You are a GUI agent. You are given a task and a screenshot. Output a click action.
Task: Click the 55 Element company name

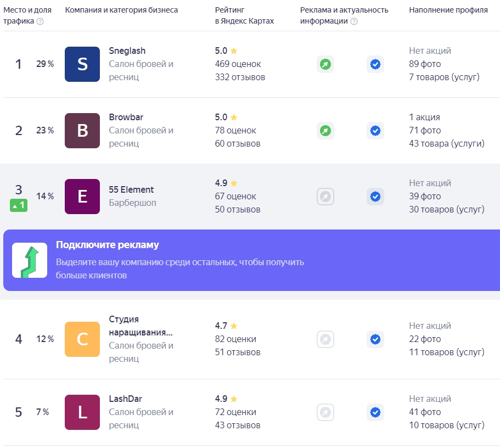[x=131, y=189]
